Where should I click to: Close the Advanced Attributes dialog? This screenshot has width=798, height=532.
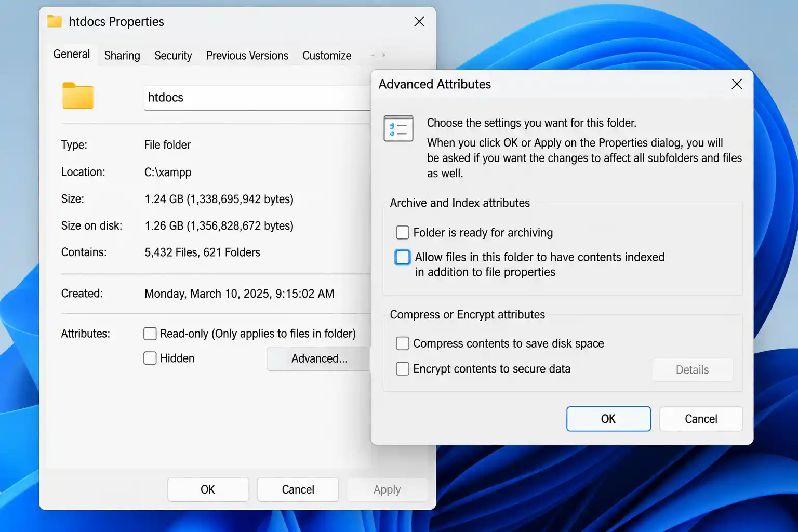737,84
